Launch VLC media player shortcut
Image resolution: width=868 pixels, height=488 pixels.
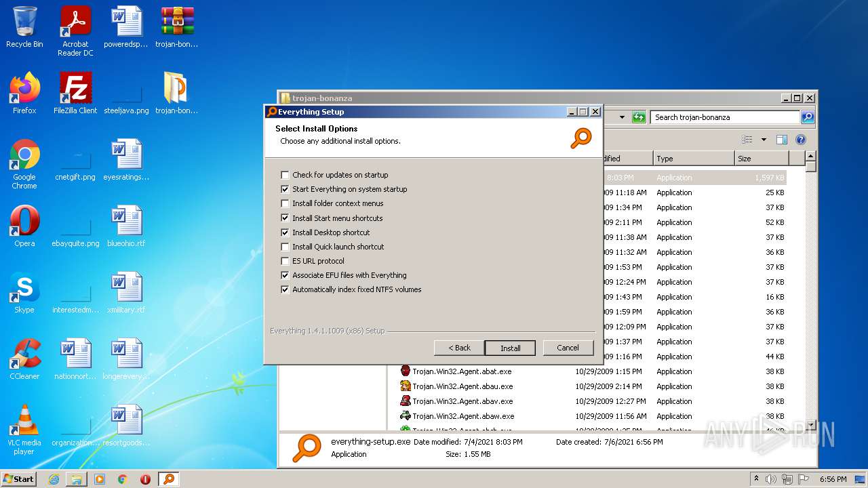[x=24, y=430]
